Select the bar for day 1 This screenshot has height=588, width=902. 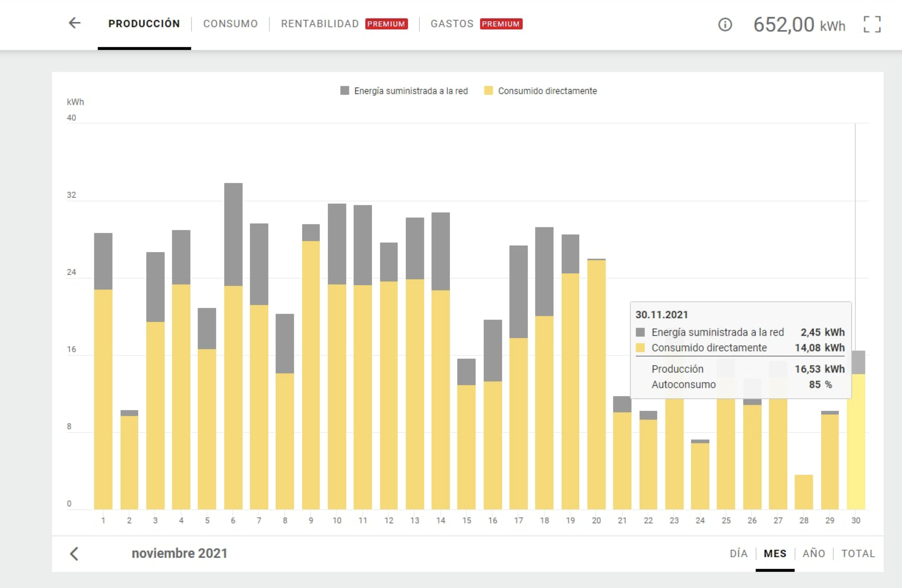tap(103, 371)
